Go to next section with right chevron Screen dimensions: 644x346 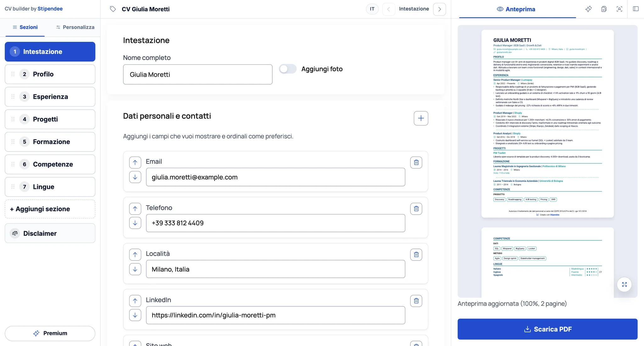click(439, 9)
